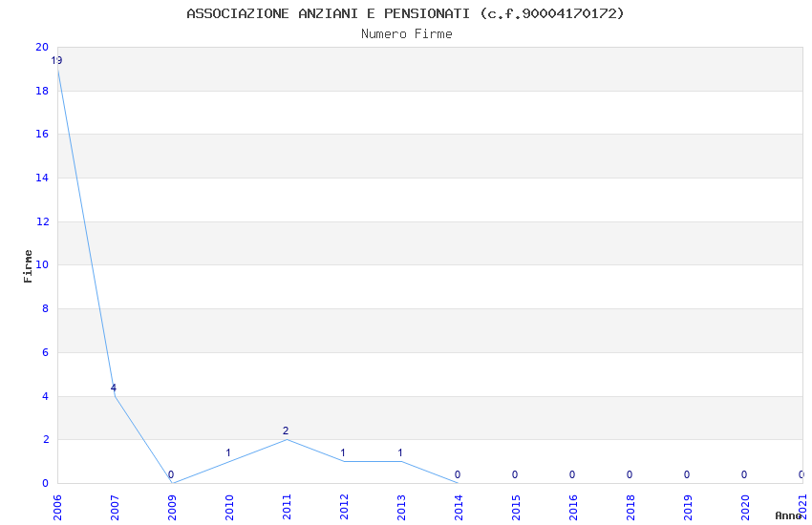Click the y-axis tick label 6
The image size is (812, 525).
click(x=46, y=352)
